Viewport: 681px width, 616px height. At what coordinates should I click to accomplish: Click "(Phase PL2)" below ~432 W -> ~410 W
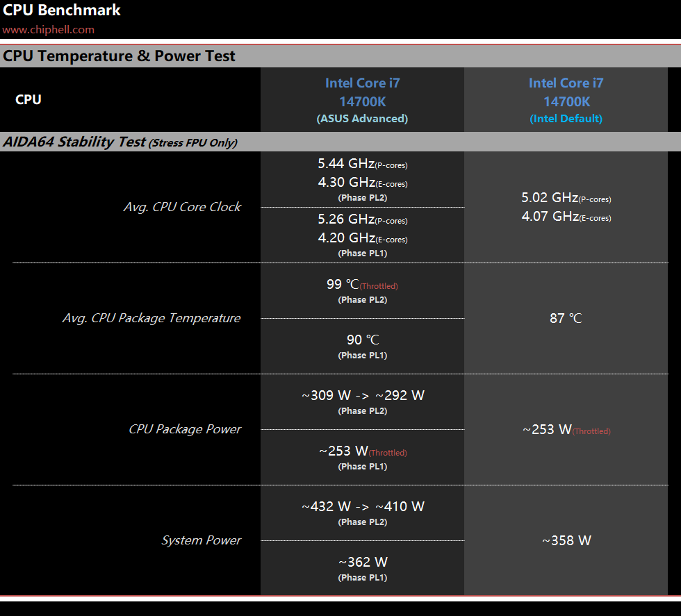click(363, 522)
